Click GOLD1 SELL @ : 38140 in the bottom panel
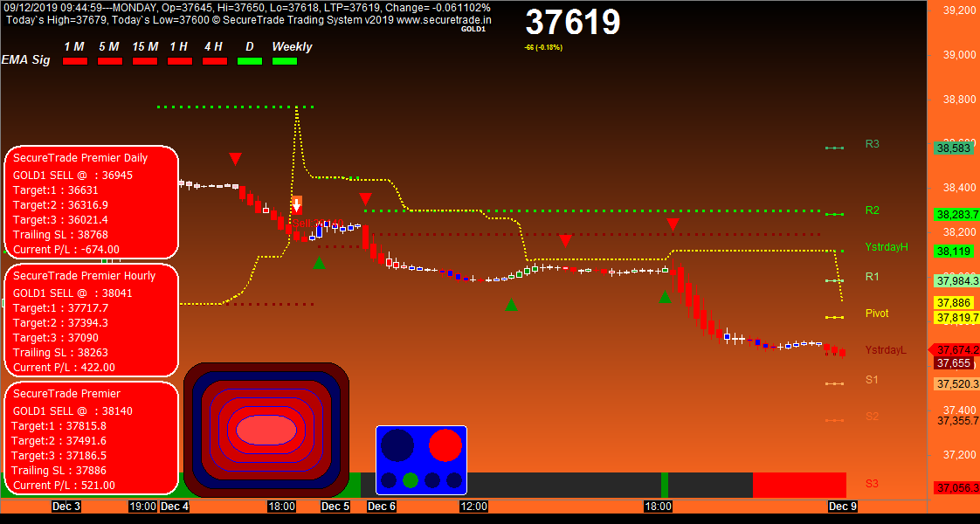980x524 pixels. [x=72, y=411]
